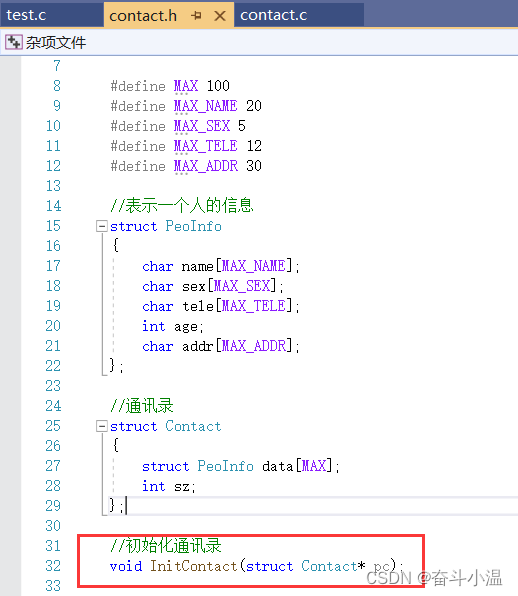
Task: Collapse the struct PeoInfo block
Action: 101,227
